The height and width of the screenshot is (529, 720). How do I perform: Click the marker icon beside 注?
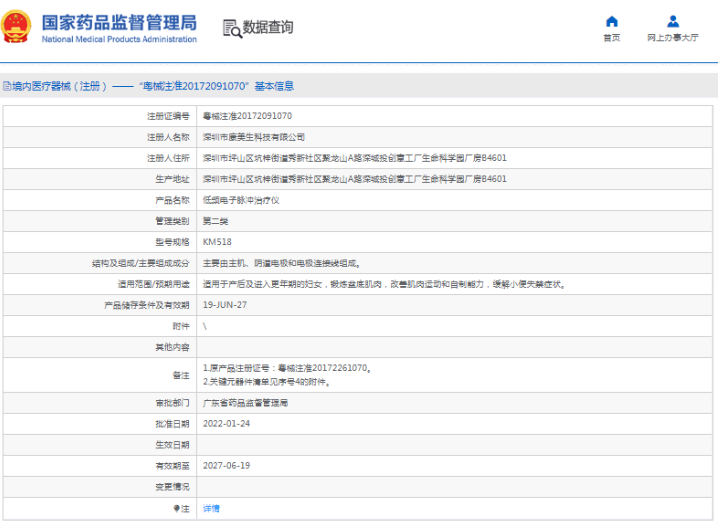coord(176,508)
